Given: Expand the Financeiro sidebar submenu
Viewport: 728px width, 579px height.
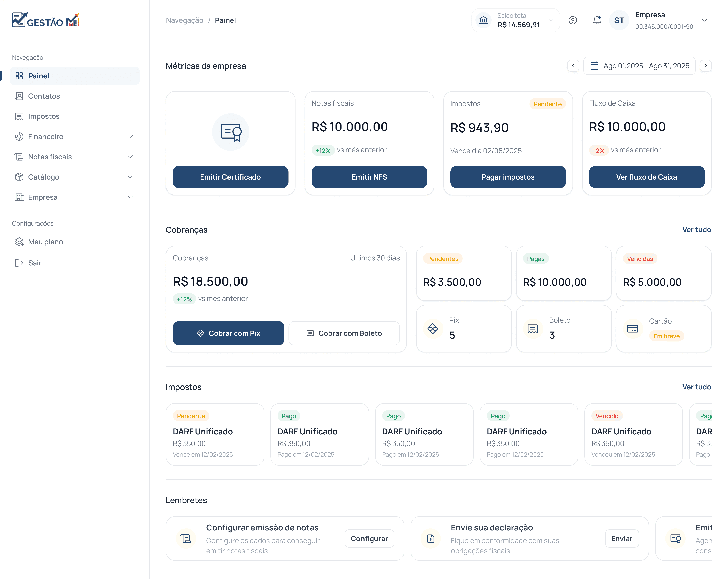Looking at the screenshot, I should (130, 137).
